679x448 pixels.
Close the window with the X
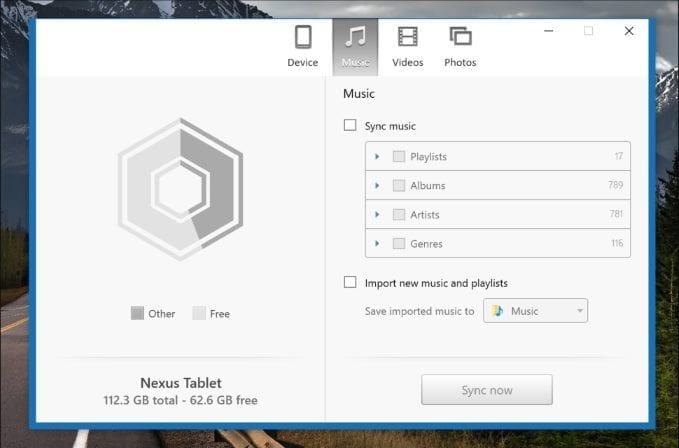(x=629, y=31)
